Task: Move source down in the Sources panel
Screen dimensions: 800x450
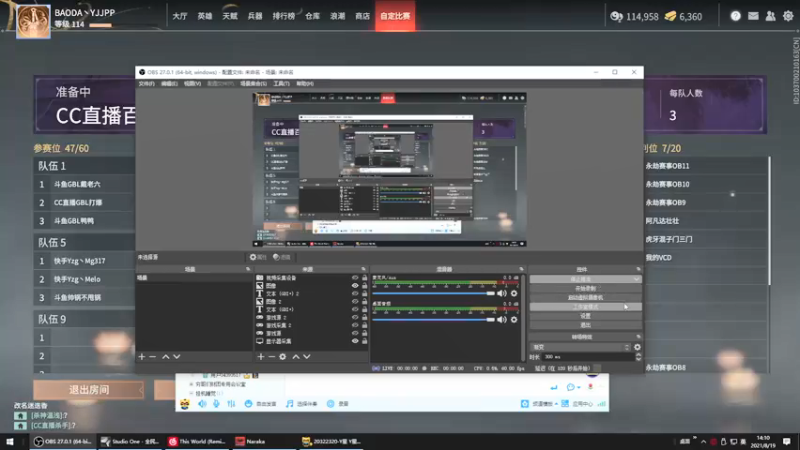Action: [307, 357]
